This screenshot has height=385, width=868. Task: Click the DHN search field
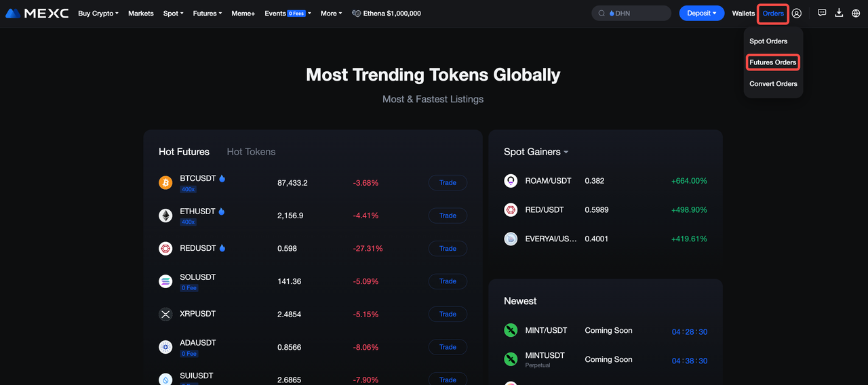tap(634, 13)
